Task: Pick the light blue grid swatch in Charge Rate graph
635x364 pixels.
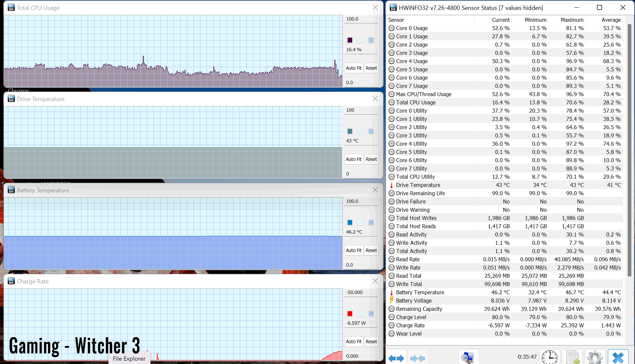Action: pyautogui.click(x=371, y=314)
